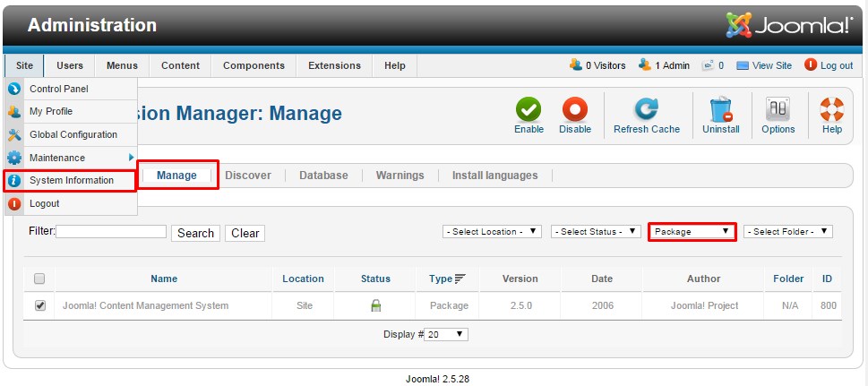Open the Select Location dropdown
The height and width of the screenshot is (386, 868).
(x=492, y=231)
